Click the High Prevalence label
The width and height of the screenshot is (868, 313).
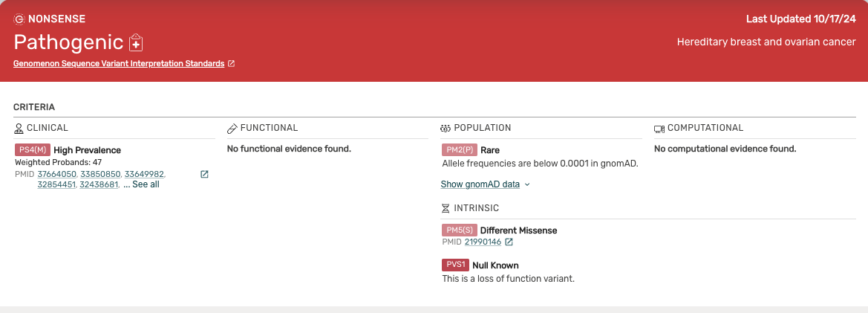(87, 150)
